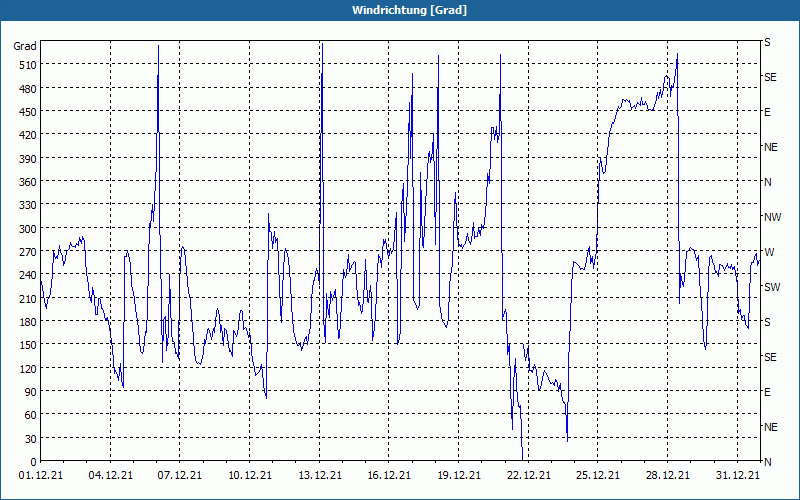Select the 30 value on left axis
The height and width of the screenshot is (500, 800).
[x=31, y=439]
